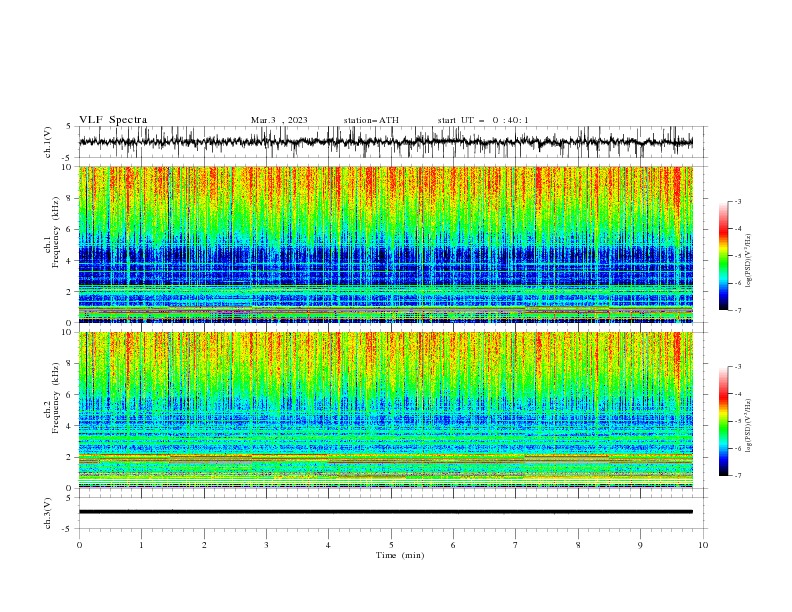Viewport: 792px width, 612px height.
Task: Click the time axis tick label '5'
Action: coord(391,545)
